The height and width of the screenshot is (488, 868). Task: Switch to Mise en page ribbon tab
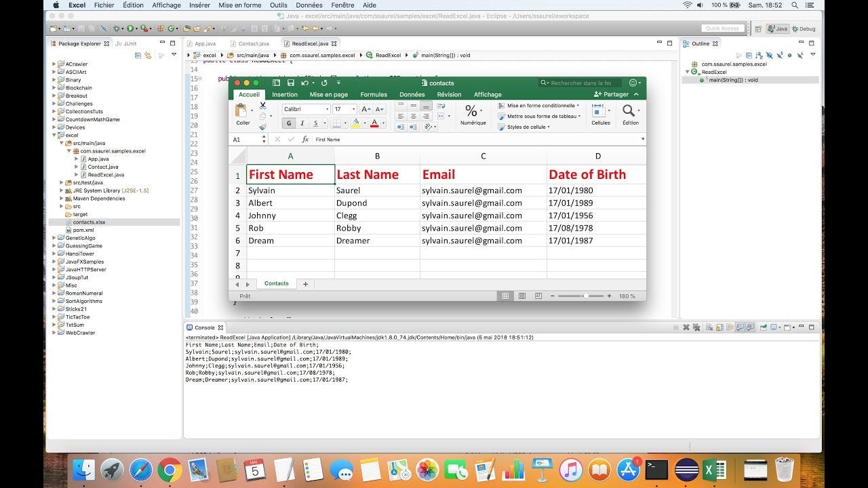pos(329,95)
